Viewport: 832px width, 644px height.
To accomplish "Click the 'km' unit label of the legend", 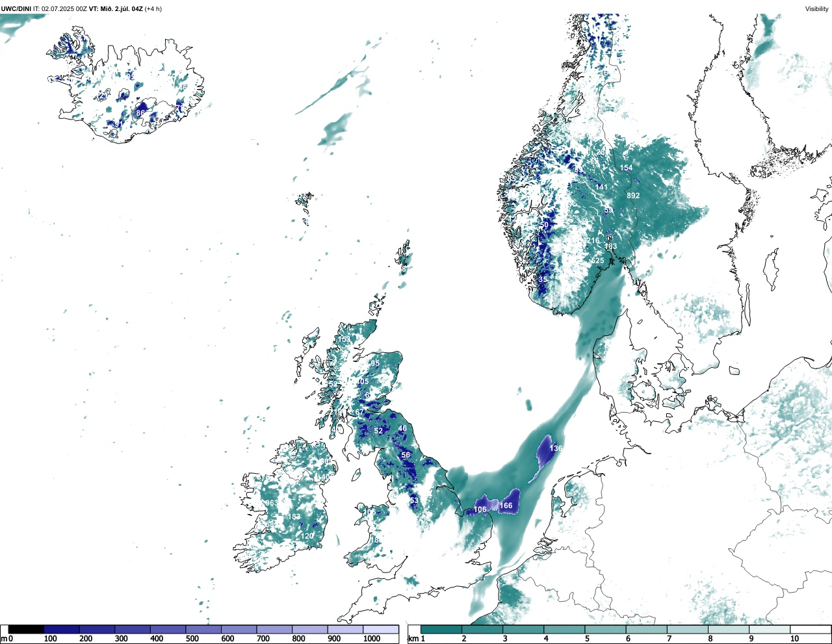I will [413, 639].
